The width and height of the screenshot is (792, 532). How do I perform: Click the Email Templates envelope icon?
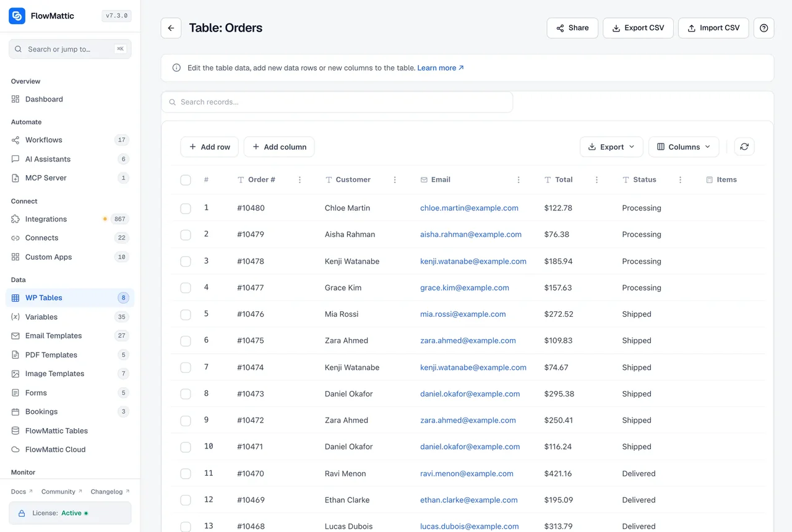(x=15, y=335)
